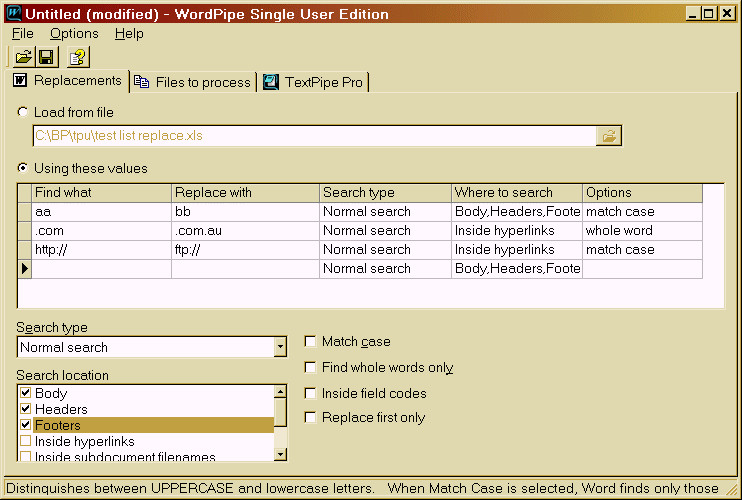742x500 pixels.
Task: Click the Help question mark toolbar icon
Action: 78,57
